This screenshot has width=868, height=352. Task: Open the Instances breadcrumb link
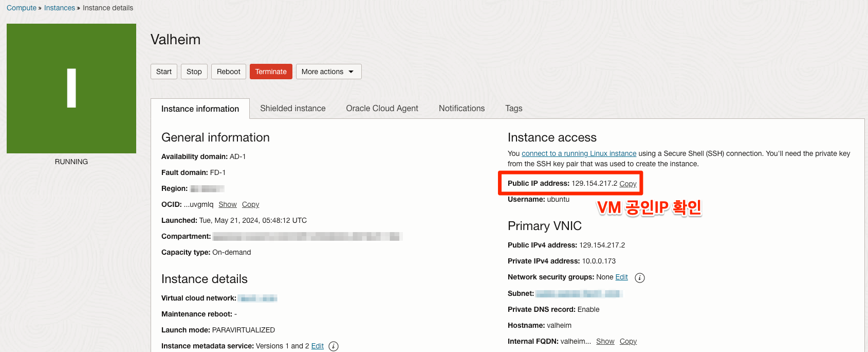click(x=60, y=8)
